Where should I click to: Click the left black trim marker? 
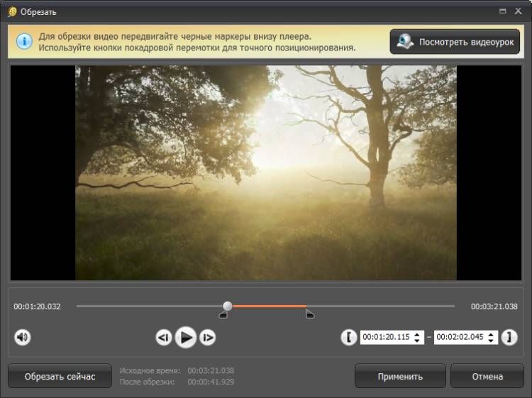(223, 315)
